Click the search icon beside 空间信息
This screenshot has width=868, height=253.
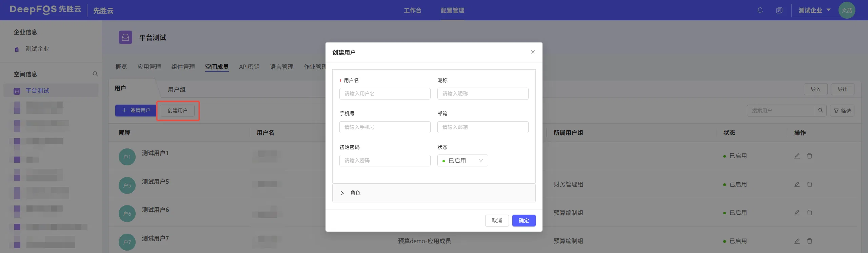click(95, 74)
